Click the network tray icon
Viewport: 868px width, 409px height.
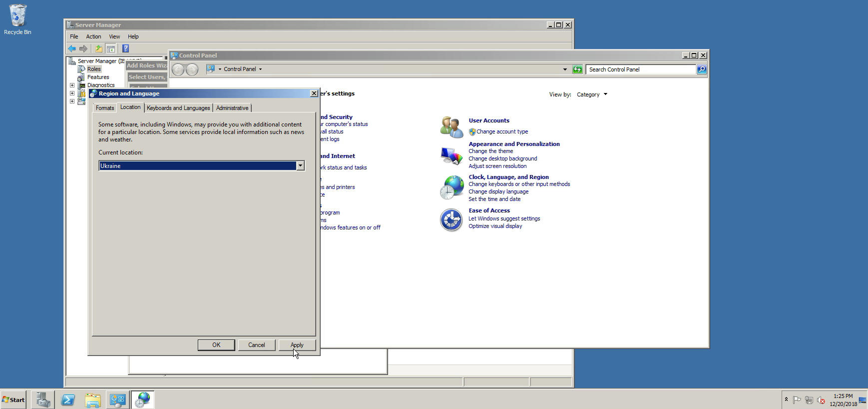pyautogui.click(x=809, y=400)
